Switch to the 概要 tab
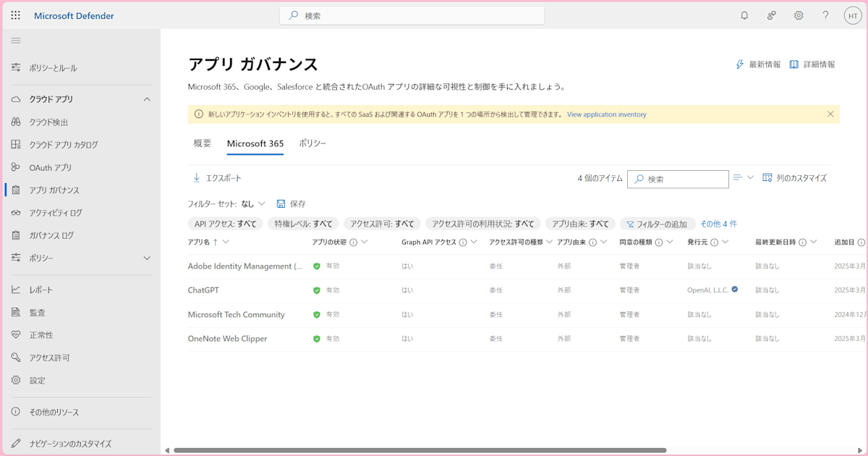This screenshot has height=456, width=868. click(203, 143)
